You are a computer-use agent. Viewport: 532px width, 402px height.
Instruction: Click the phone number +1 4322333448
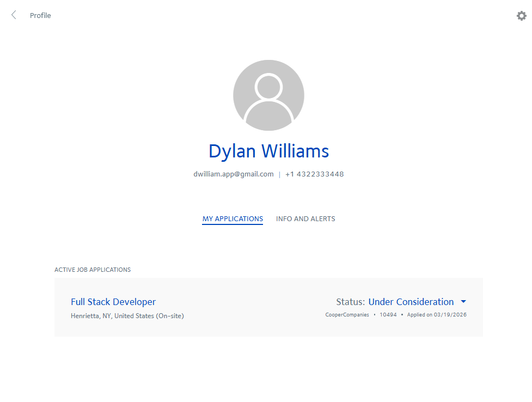(x=314, y=174)
